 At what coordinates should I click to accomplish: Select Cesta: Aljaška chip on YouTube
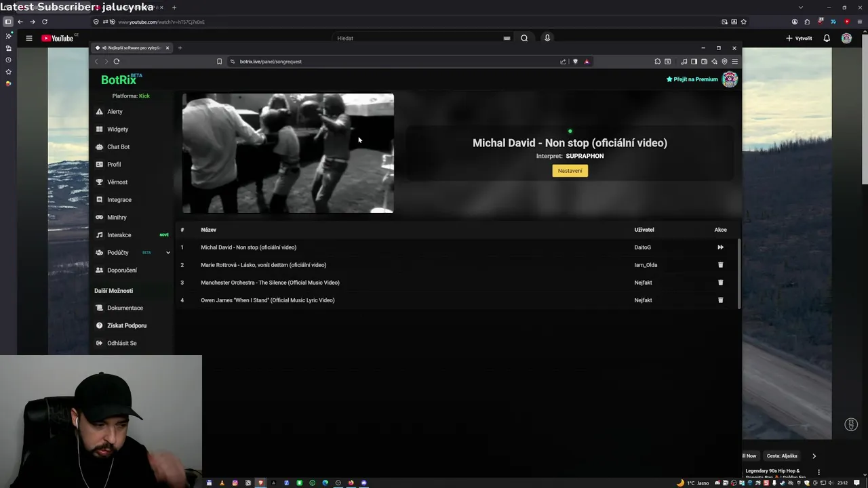[x=782, y=456]
